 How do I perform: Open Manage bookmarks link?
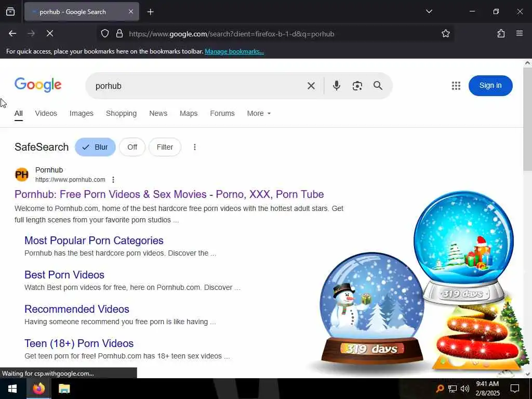234,51
